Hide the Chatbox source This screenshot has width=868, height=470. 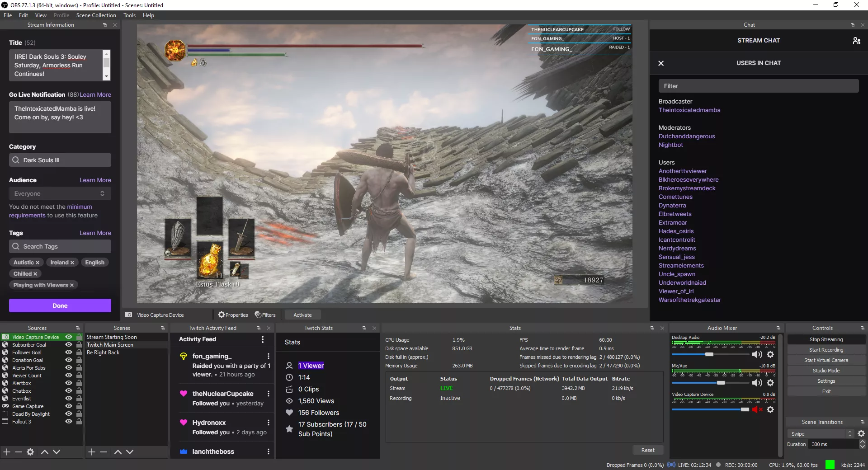69,390
